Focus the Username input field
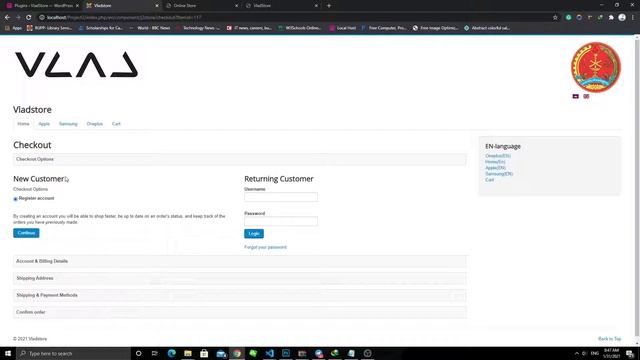This screenshot has width=640, height=360. 281,197
